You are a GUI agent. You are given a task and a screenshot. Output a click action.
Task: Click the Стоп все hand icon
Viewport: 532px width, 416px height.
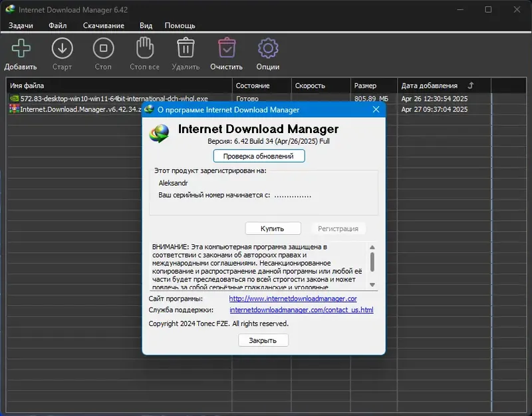coord(144,49)
